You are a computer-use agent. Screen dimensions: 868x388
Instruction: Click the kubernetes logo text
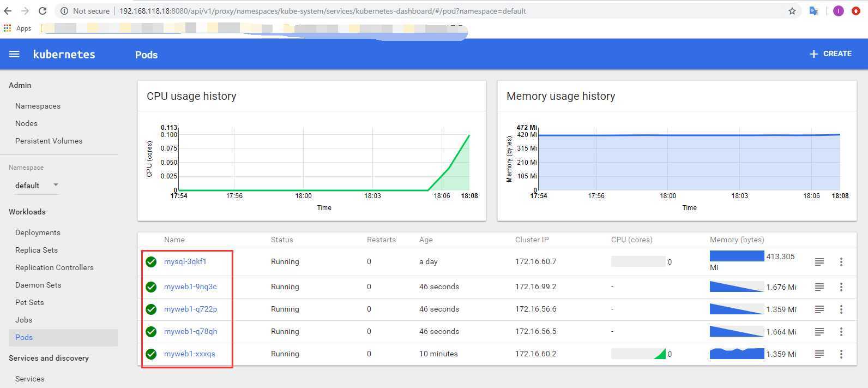tap(64, 54)
